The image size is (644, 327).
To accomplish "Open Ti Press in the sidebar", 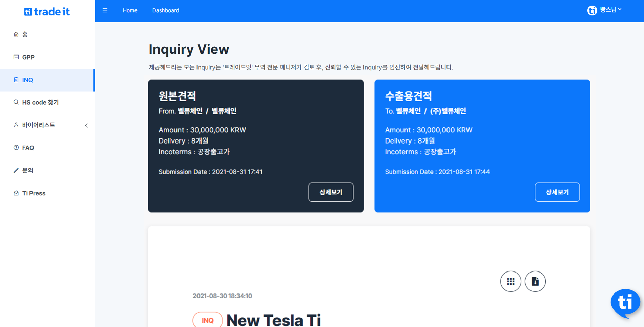I will tap(34, 193).
